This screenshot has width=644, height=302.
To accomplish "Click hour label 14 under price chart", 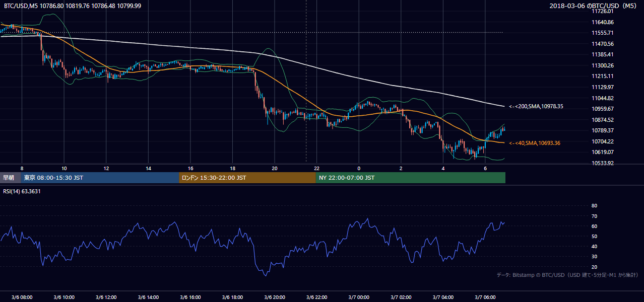I will [148, 168].
